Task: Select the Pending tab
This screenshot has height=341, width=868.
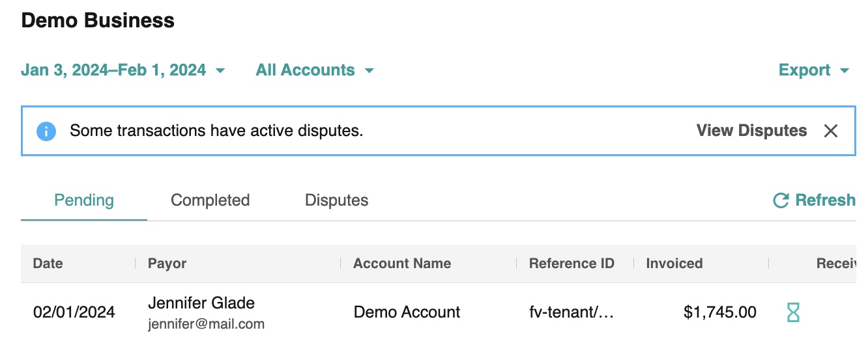Action: pyautogui.click(x=84, y=200)
